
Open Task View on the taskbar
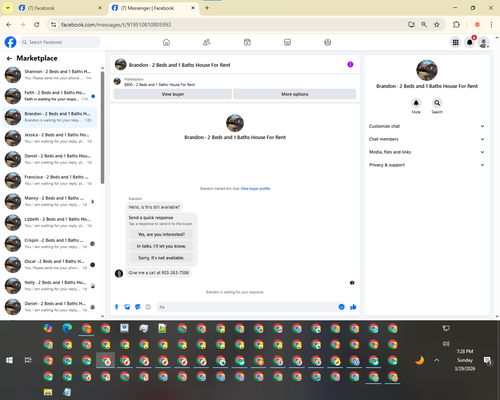pyautogui.click(x=28, y=360)
